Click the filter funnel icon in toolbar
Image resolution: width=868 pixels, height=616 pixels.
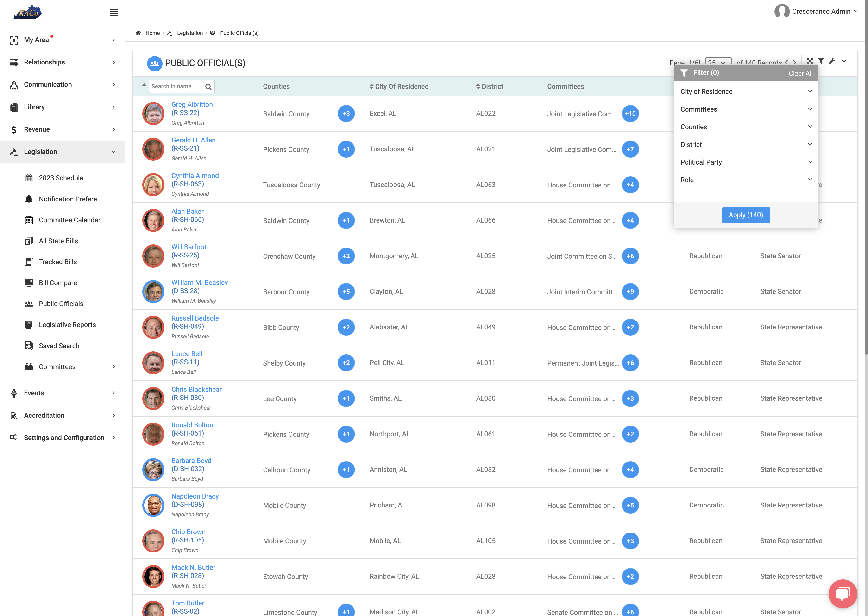pyautogui.click(x=821, y=61)
